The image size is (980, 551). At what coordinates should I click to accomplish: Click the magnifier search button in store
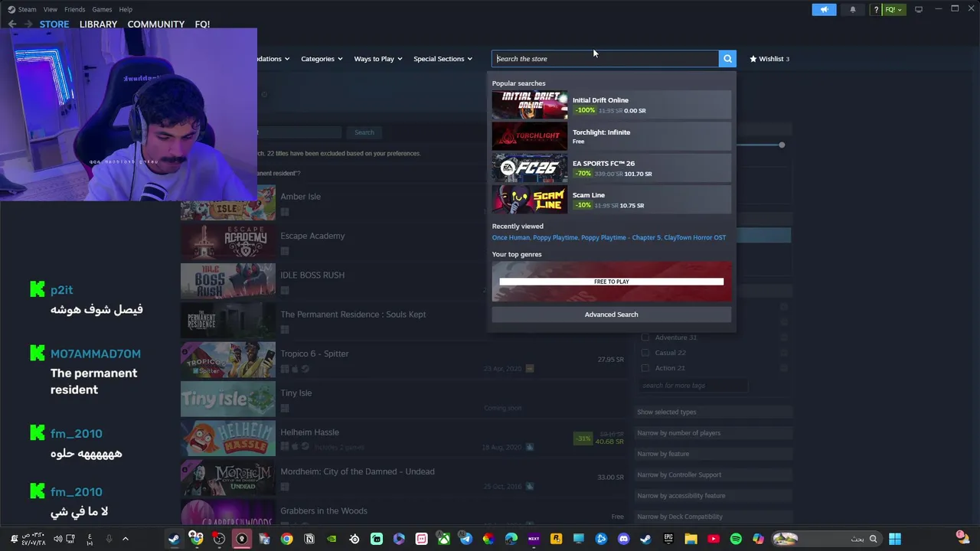(x=727, y=59)
